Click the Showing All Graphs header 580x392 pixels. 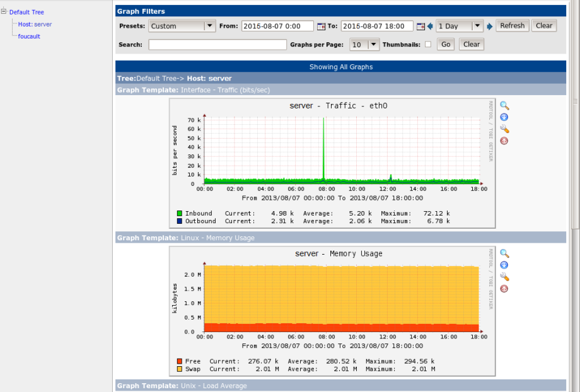[x=340, y=67]
